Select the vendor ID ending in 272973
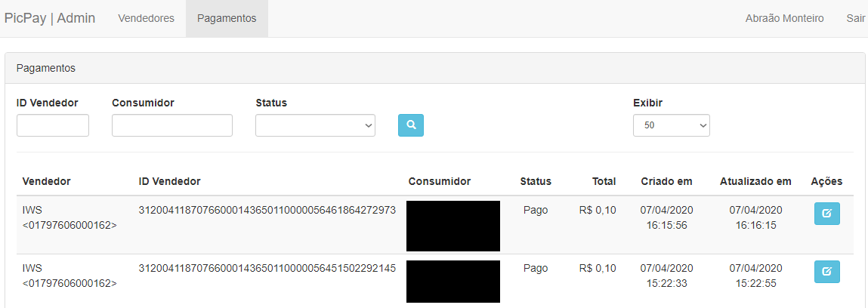Viewport: 868px width, 308px height. [267, 210]
